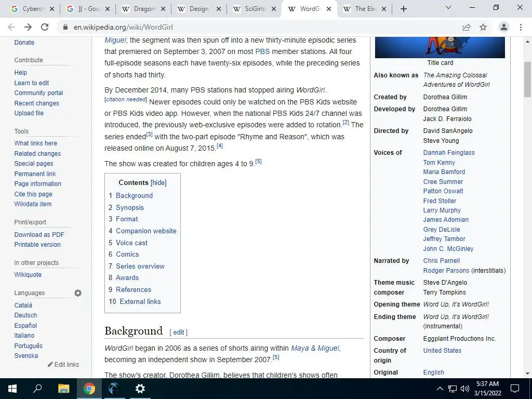Switch to the Design Wikipedia tab
Viewport: 532px width, 399px height.
[x=196, y=9]
